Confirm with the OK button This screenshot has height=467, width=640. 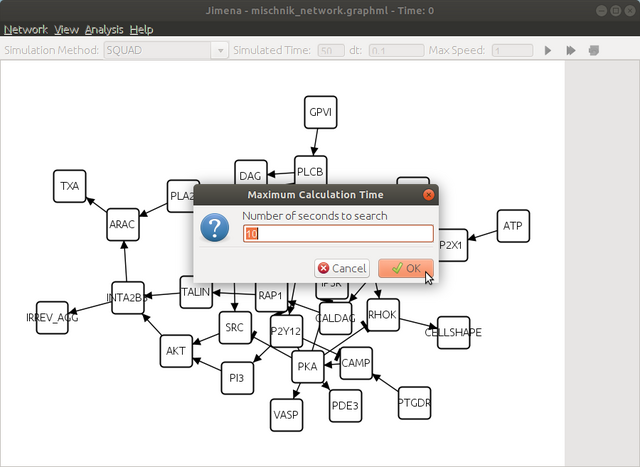pyautogui.click(x=406, y=268)
